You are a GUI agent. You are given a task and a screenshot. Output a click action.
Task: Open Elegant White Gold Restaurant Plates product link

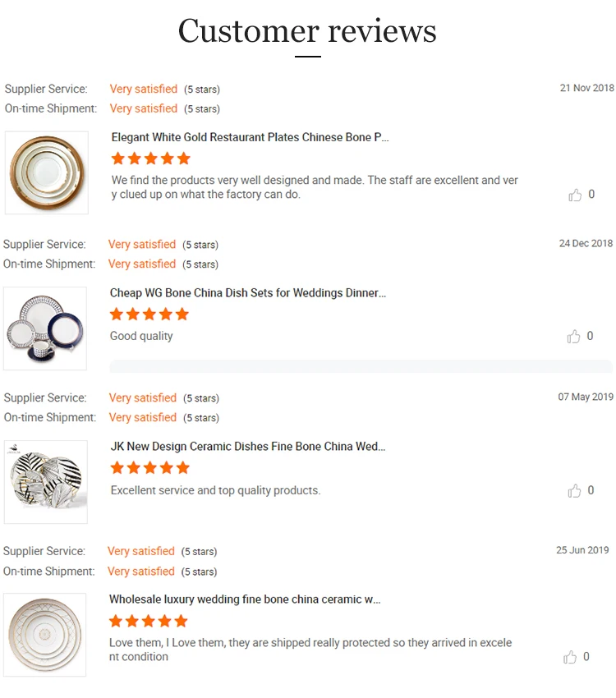point(250,137)
